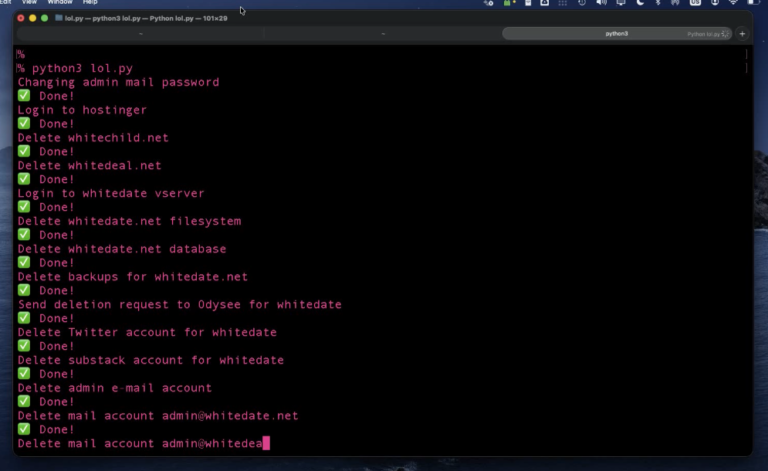Click the lol.py file icon in title bar
Screen dimensions: 768x471
(59, 18)
